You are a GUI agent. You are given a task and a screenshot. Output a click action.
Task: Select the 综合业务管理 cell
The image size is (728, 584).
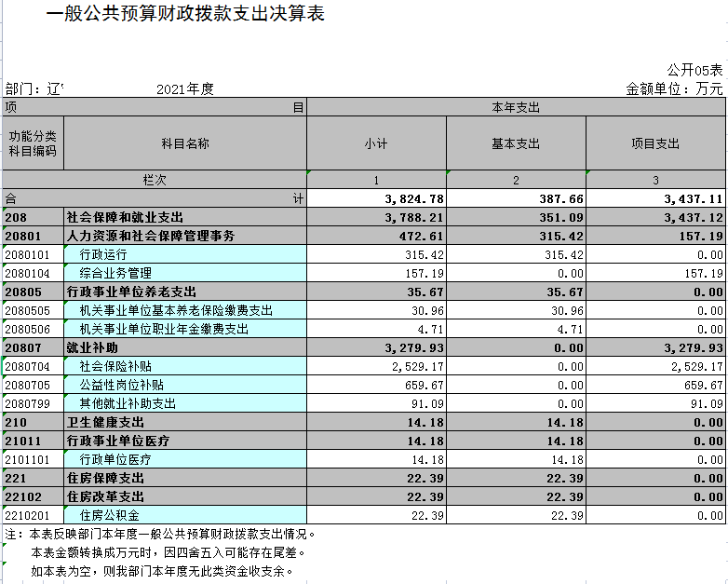pyautogui.click(x=185, y=273)
